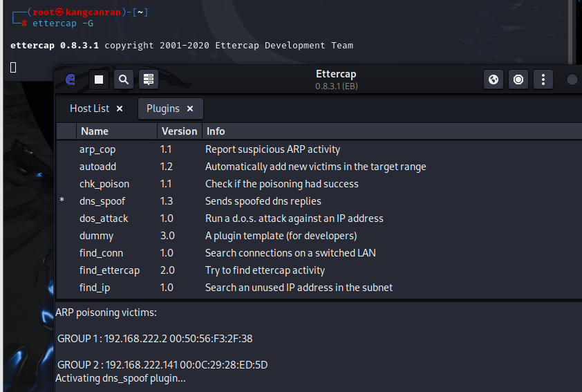This screenshot has height=392, width=582.
Task: Close the Plugins tab
Action: point(190,109)
